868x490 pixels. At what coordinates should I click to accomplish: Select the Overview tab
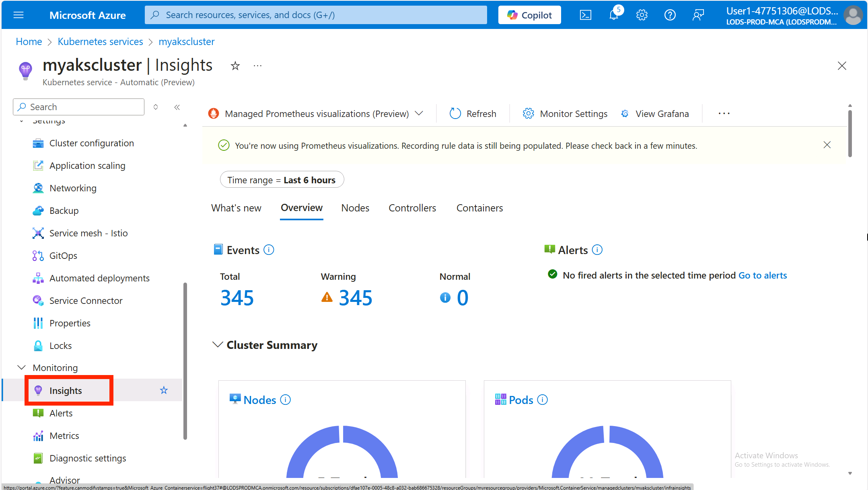tap(302, 208)
